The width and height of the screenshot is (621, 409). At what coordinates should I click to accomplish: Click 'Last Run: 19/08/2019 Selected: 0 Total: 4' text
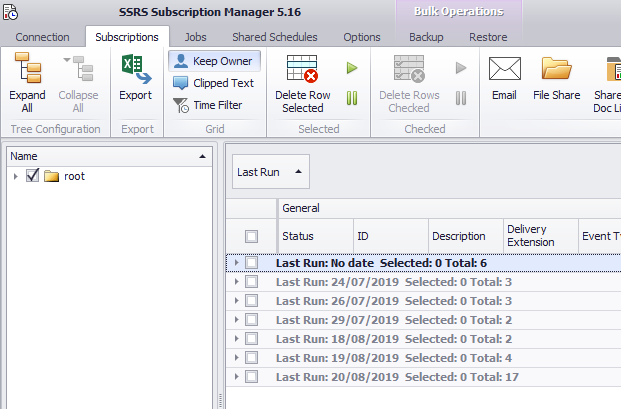(394, 358)
